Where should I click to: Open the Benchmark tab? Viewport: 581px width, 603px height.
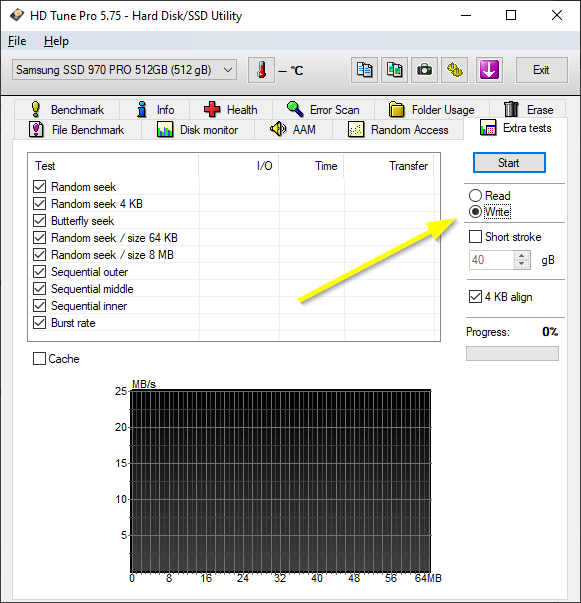[67, 110]
